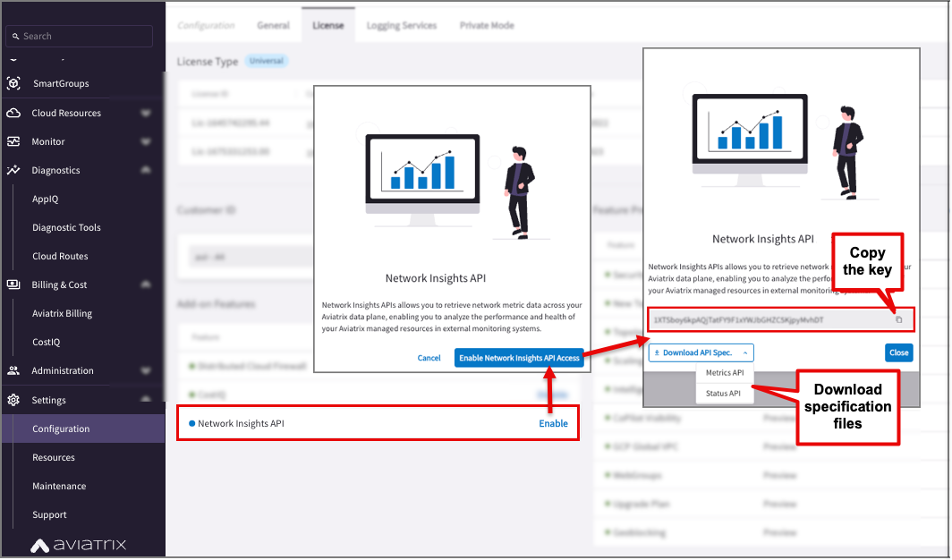Click Enable Network Insights API Access

pos(519,357)
